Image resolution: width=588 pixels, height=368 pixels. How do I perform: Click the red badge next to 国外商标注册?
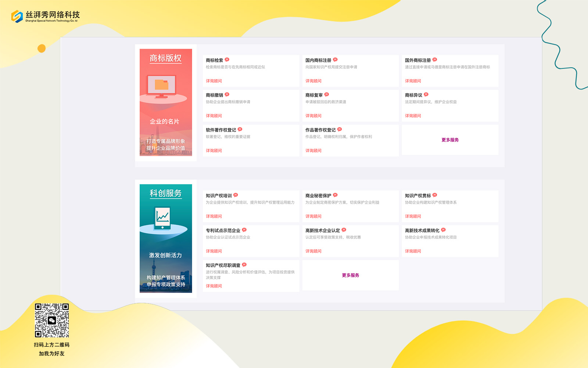[435, 60]
